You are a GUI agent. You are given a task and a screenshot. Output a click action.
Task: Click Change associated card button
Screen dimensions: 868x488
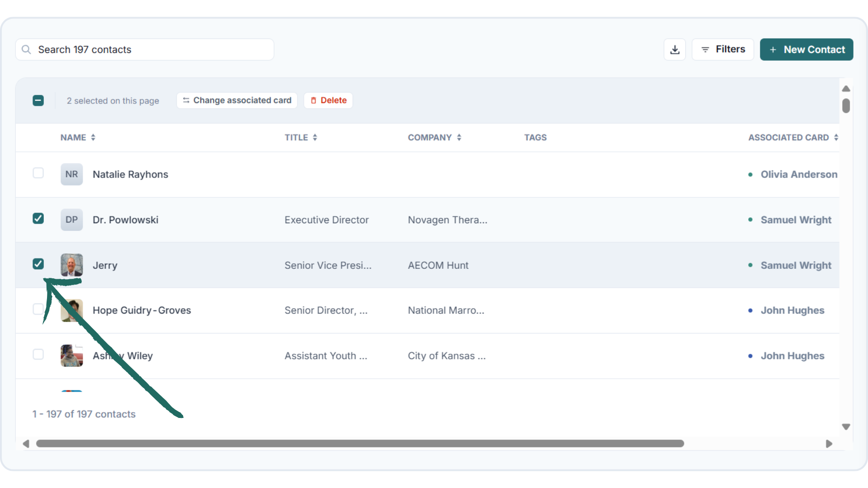[237, 100]
